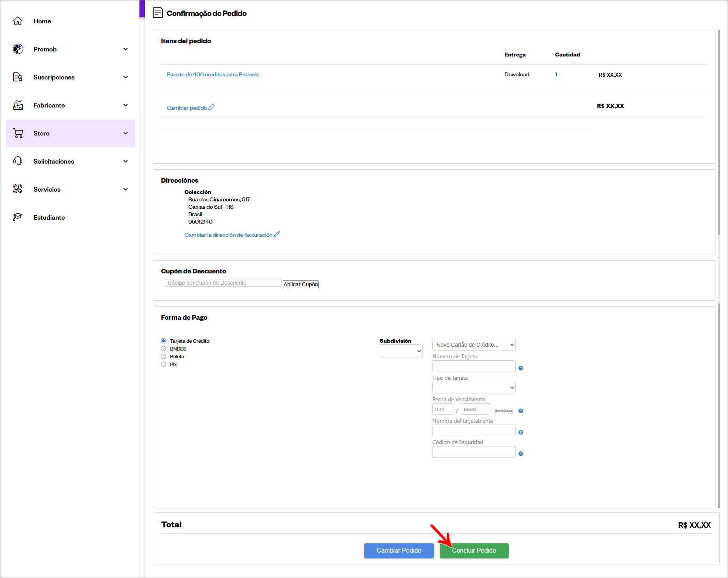Click the Fabricante factory icon
Image resolution: width=728 pixels, height=578 pixels.
coord(18,105)
